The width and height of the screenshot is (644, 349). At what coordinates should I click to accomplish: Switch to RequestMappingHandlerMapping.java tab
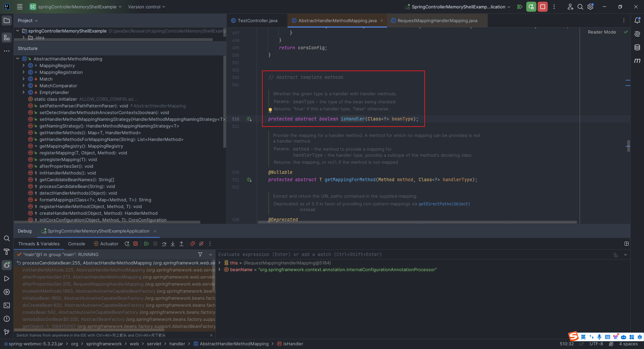pos(437,20)
